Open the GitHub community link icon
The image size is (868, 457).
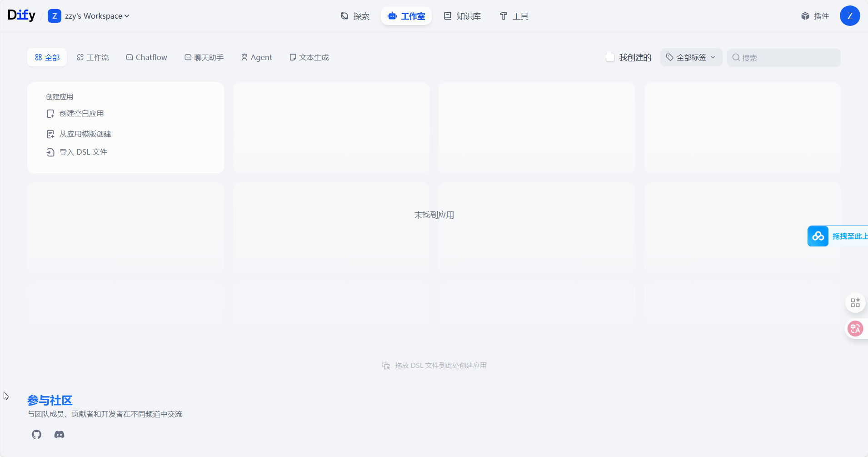click(x=37, y=435)
